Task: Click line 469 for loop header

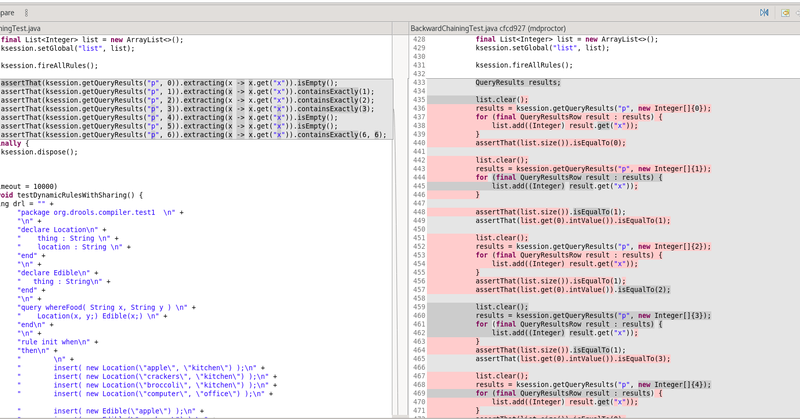Action: pyautogui.click(x=569, y=393)
